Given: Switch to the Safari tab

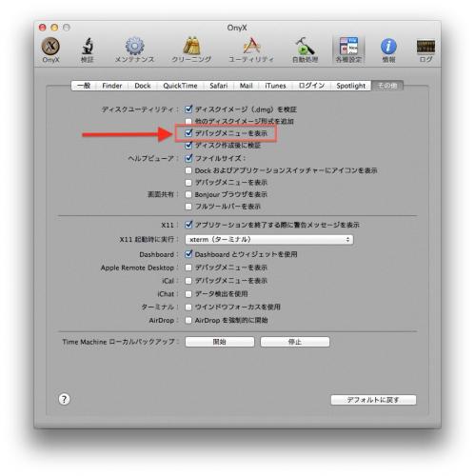Looking at the screenshot, I should coord(219,86).
